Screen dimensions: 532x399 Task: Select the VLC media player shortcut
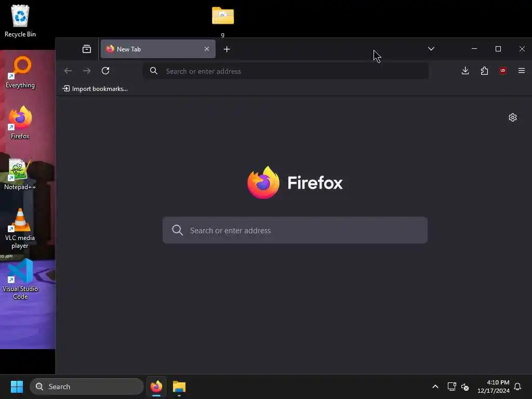click(x=20, y=229)
